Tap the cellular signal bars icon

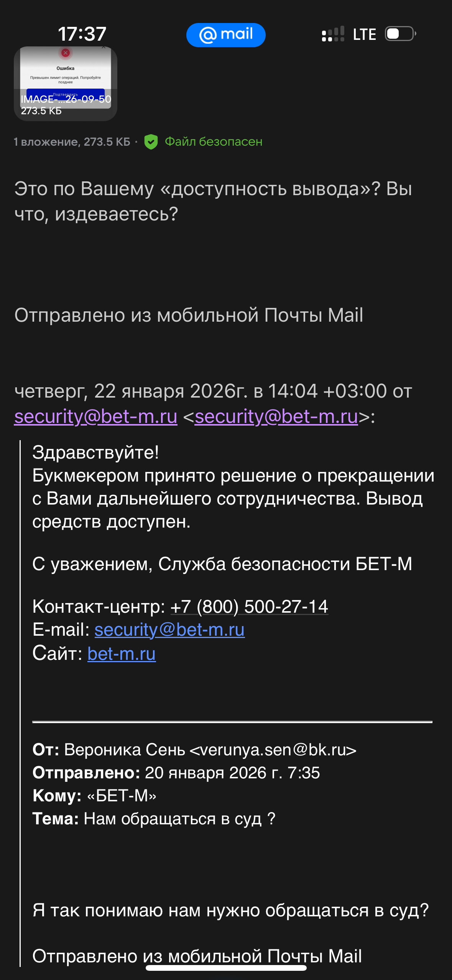[x=333, y=34]
